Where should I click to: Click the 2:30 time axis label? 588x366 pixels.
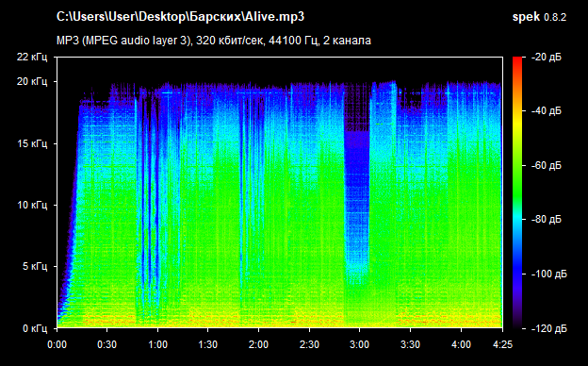[x=309, y=344]
